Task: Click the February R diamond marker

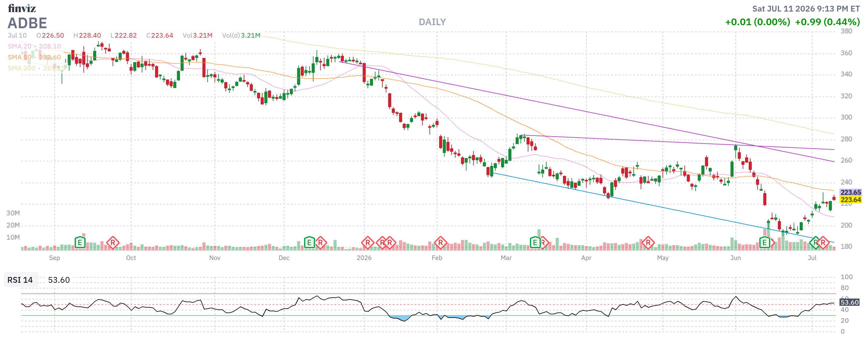Action: click(x=440, y=242)
